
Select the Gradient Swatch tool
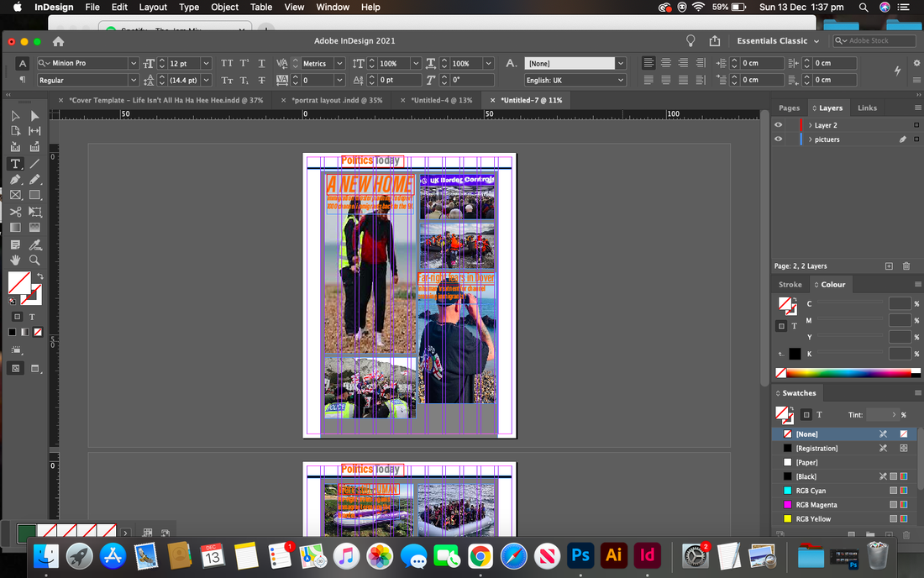tap(15, 227)
